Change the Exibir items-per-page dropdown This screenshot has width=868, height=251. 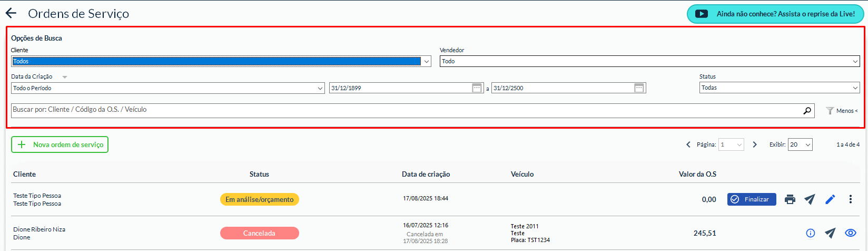[x=800, y=144]
